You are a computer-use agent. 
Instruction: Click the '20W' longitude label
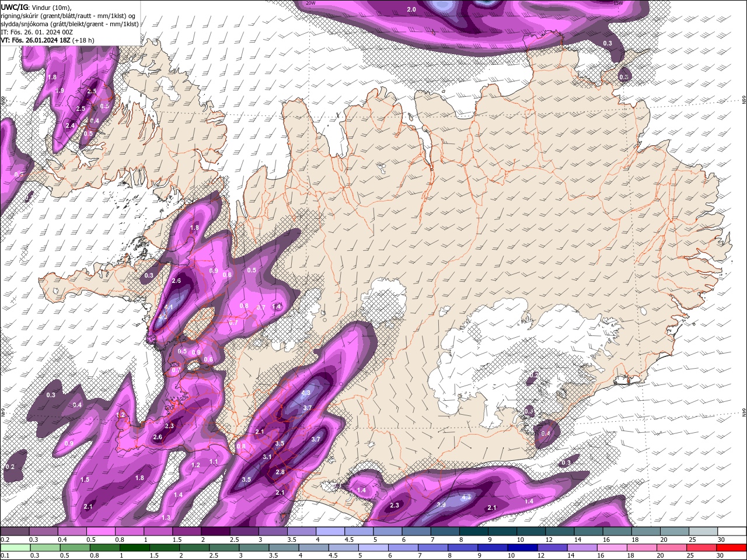point(311,3)
